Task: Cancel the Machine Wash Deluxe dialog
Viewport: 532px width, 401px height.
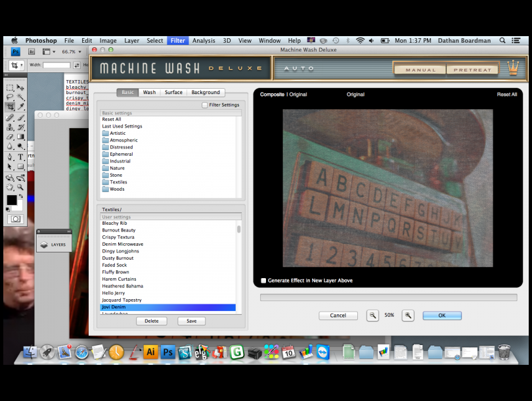Action: pyautogui.click(x=338, y=316)
